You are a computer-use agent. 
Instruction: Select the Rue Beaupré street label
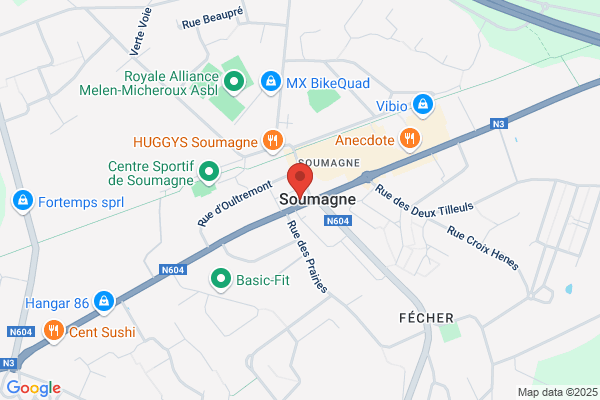212,18
